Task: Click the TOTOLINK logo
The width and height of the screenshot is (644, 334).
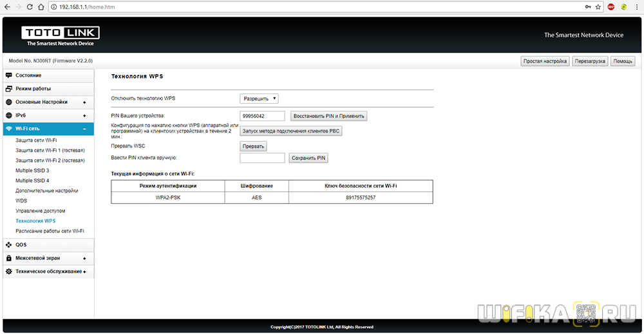Action: click(60, 35)
